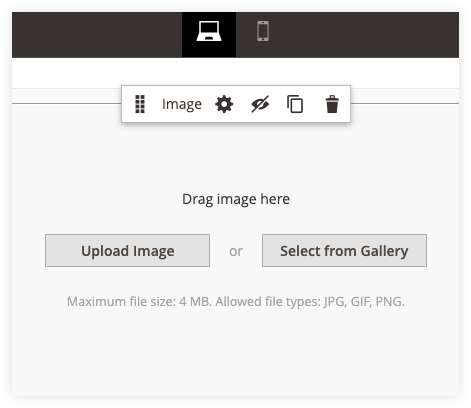471x408 pixels.
Task: Switch to mobile viewport phone icon
Action: click(x=263, y=31)
